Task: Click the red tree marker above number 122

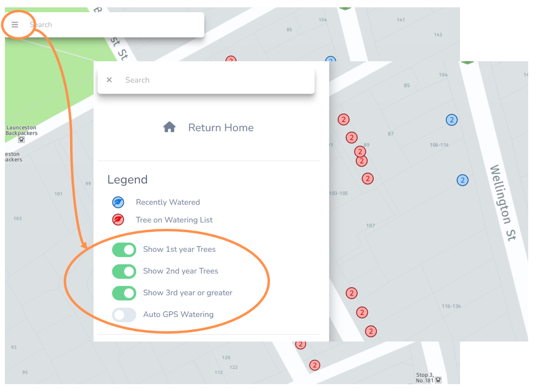Action: (x=301, y=344)
